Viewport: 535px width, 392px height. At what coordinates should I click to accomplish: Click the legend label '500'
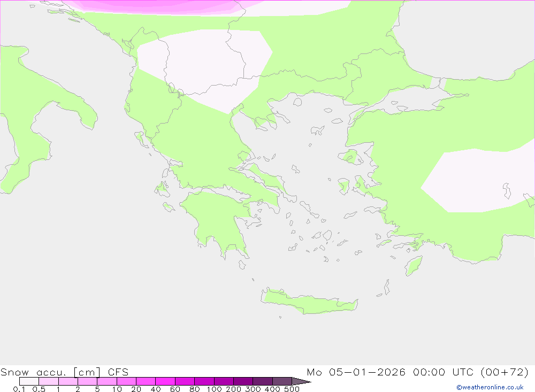click(292, 389)
